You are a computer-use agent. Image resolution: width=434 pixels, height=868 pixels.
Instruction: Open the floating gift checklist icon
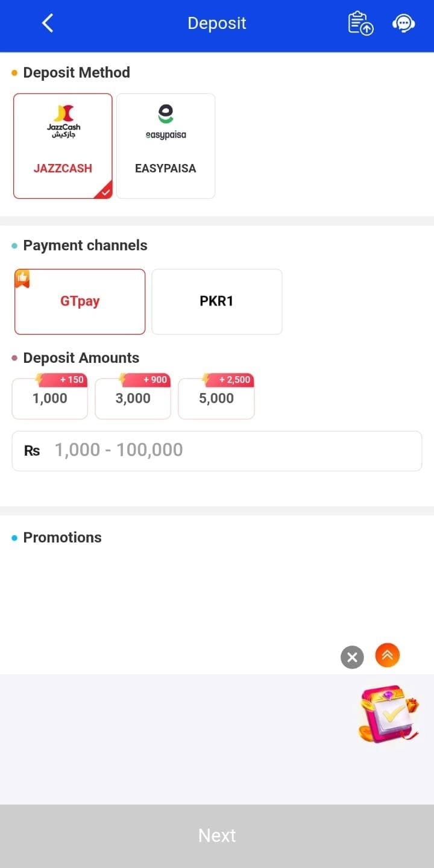click(388, 714)
